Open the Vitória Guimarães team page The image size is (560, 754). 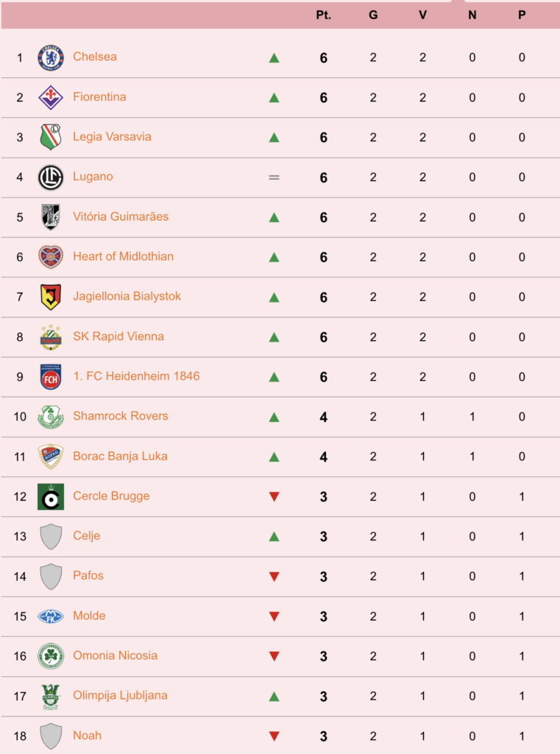(121, 216)
